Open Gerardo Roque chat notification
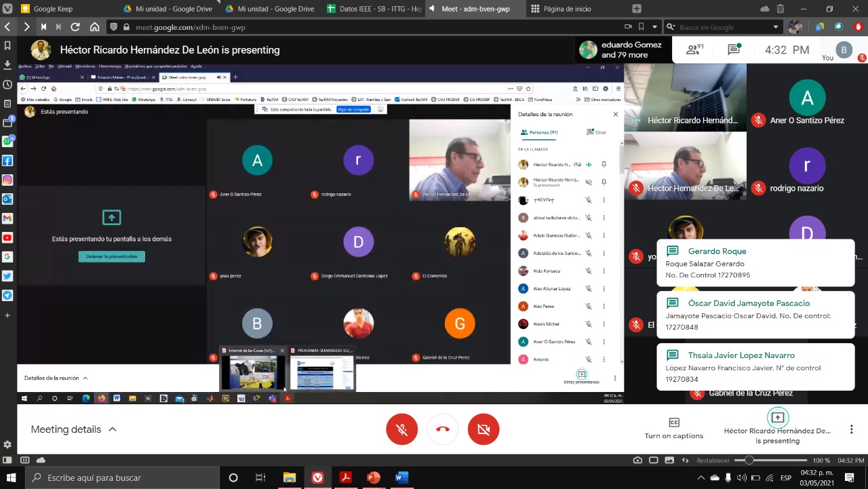 coord(755,263)
